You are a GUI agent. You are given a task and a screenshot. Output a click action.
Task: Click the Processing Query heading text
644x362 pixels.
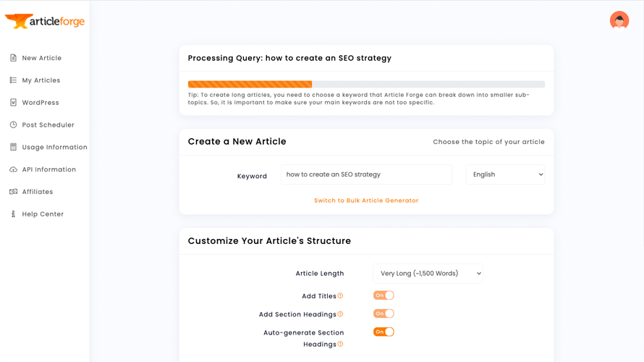pyautogui.click(x=289, y=58)
